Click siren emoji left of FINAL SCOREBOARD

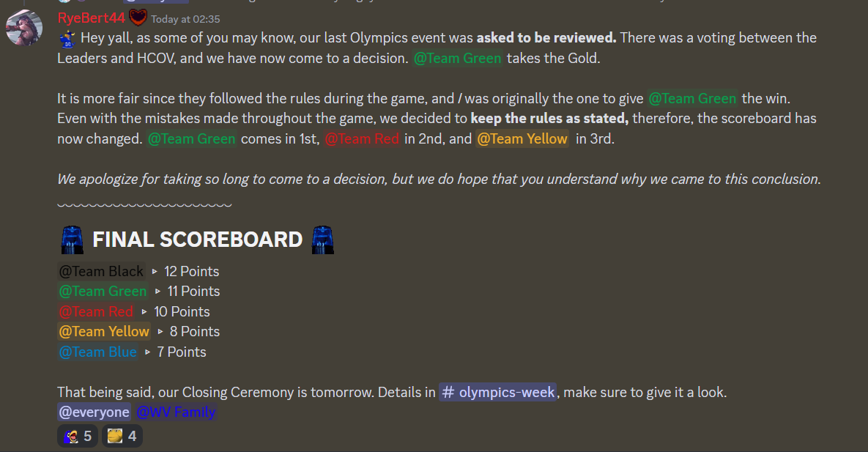(72, 240)
